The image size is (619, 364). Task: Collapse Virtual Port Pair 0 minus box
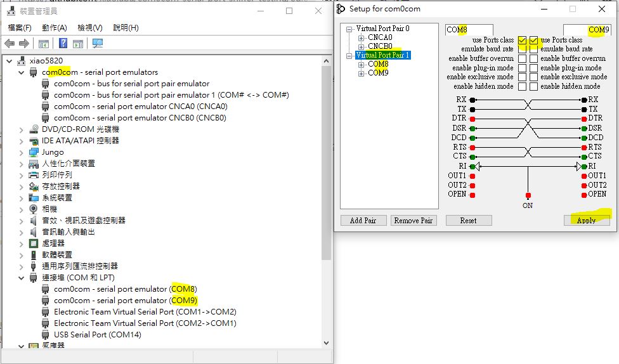[349, 29]
